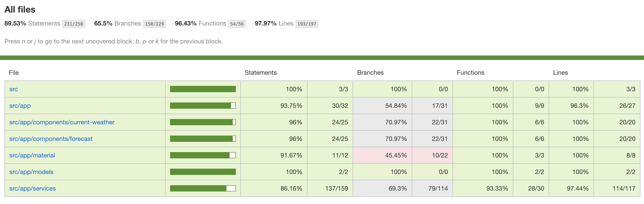
Task: Sort by the Lines column header
Action: click(560, 72)
